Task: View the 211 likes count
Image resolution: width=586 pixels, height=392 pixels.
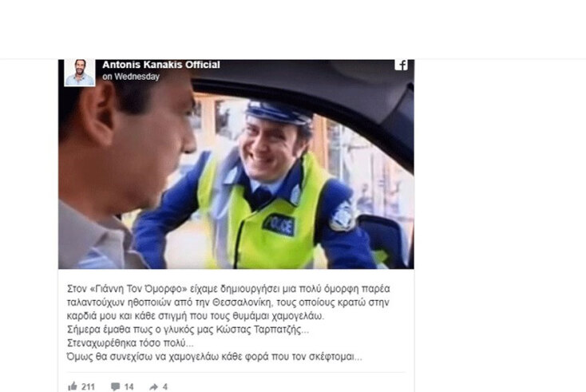Action: coord(88,386)
